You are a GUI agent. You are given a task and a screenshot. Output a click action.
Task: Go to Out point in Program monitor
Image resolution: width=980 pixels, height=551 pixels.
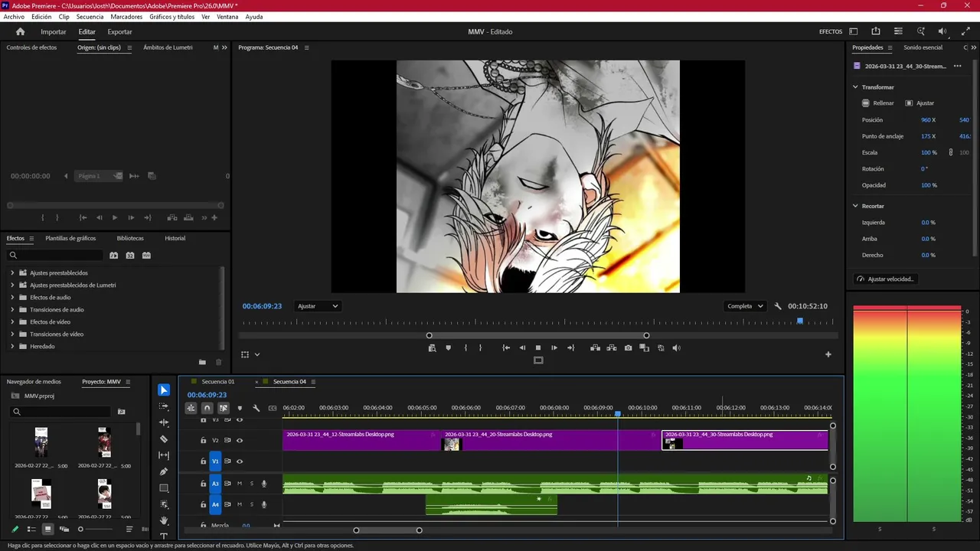tap(570, 348)
